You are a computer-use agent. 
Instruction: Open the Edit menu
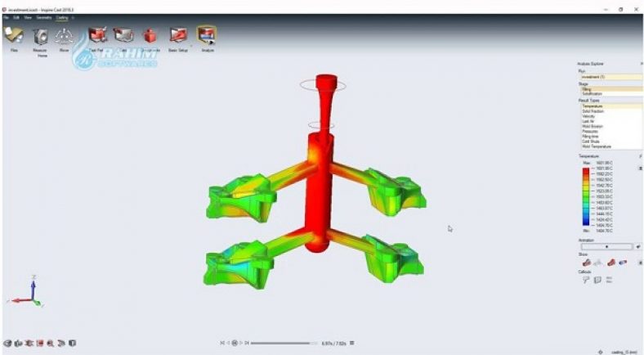click(x=16, y=18)
